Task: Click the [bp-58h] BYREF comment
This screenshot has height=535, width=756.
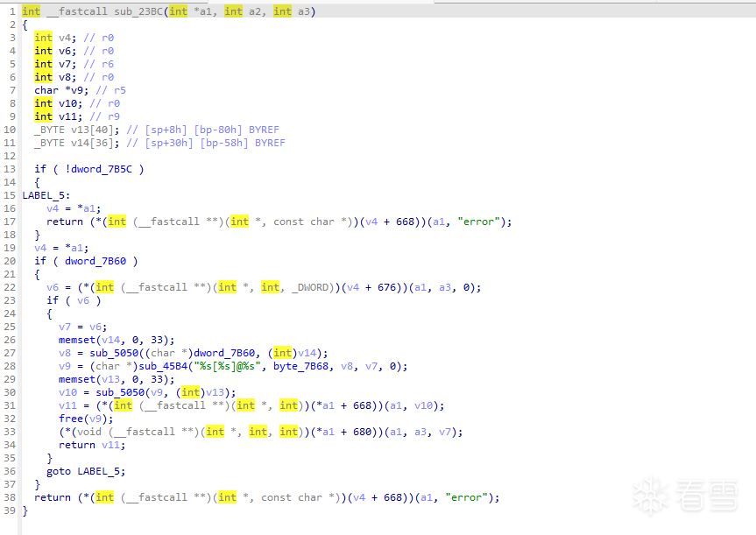Action: (243, 143)
